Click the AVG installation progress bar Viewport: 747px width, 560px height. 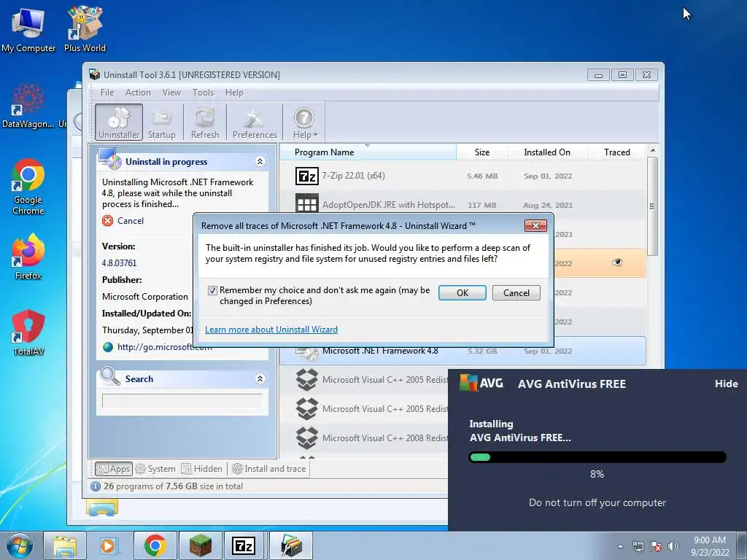point(597,457)
